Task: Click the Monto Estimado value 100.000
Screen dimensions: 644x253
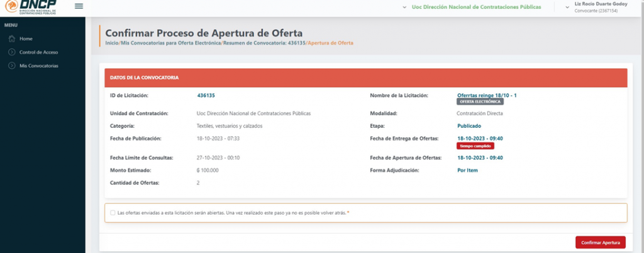Action: [x=208, y=170]
